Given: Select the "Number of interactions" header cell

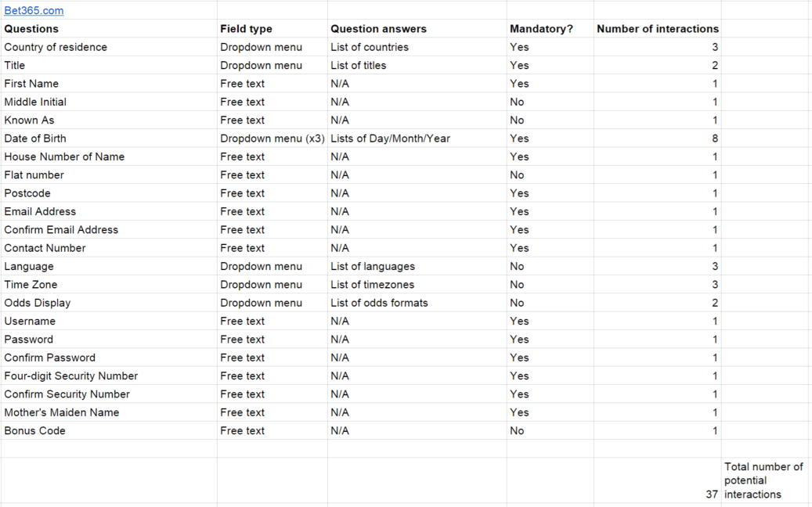Looking at the screenshot, I should (657, 29).
